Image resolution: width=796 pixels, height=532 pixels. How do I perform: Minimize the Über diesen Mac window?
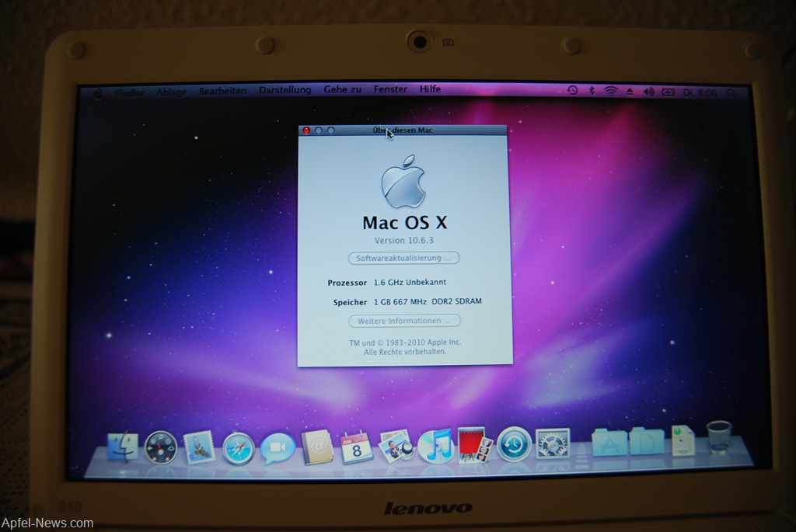point(318,130)
